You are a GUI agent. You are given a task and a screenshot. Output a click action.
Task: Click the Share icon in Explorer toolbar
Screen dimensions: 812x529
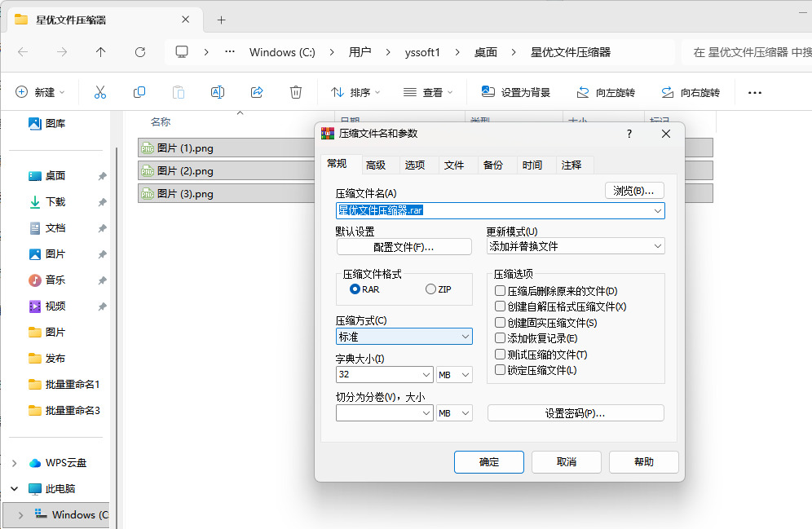point(257,92)
